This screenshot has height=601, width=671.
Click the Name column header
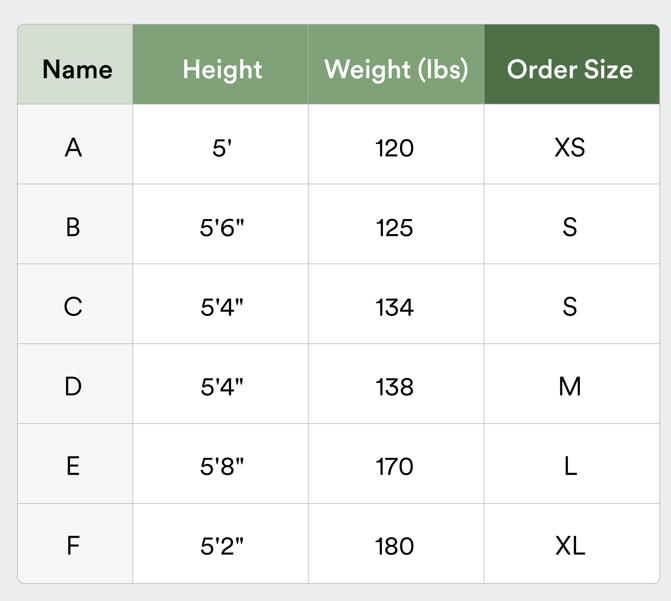[76, 69]
